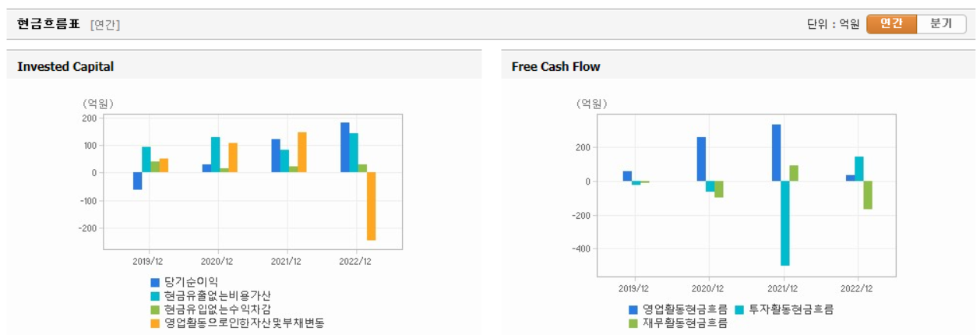
Task: Click the 2019/12 axis label in Free Cash Flow
Action: point(634,287)
